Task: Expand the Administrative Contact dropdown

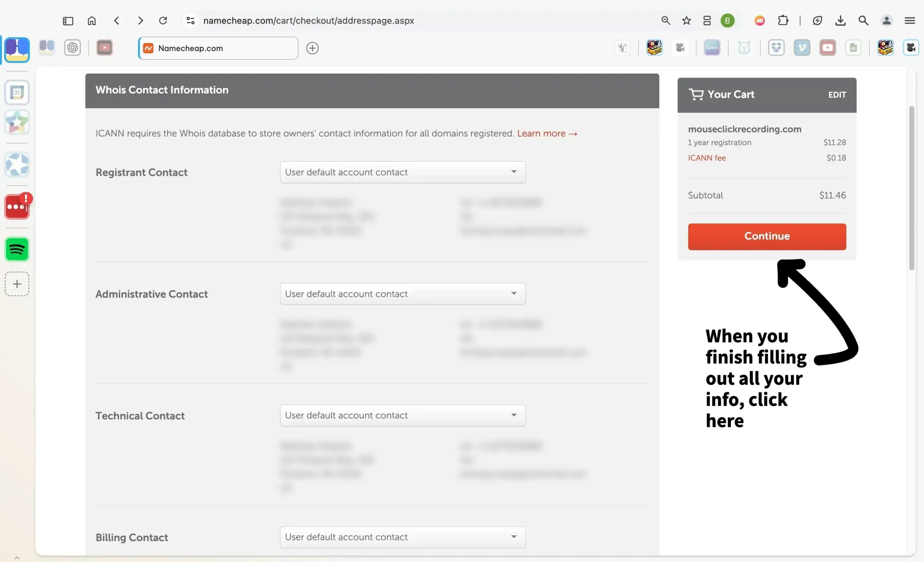Action: [402, 294]
